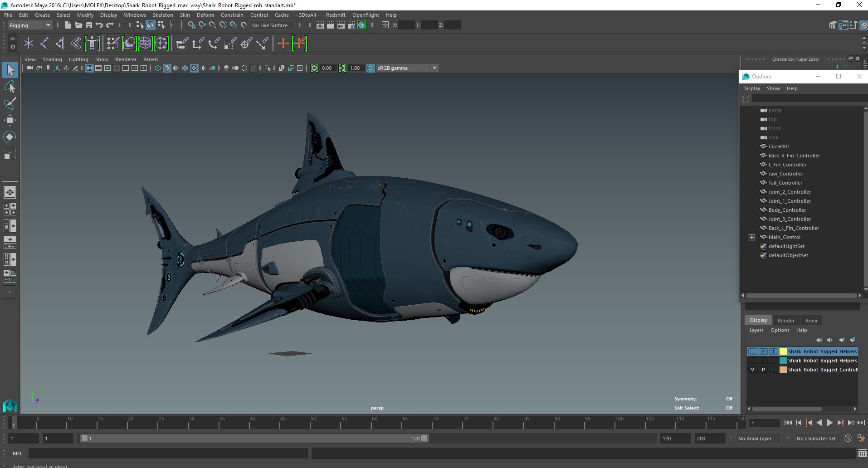This screenshot has height=468, width=868.
Task: Click the teal layer color swatch
Action: point(783,361)
